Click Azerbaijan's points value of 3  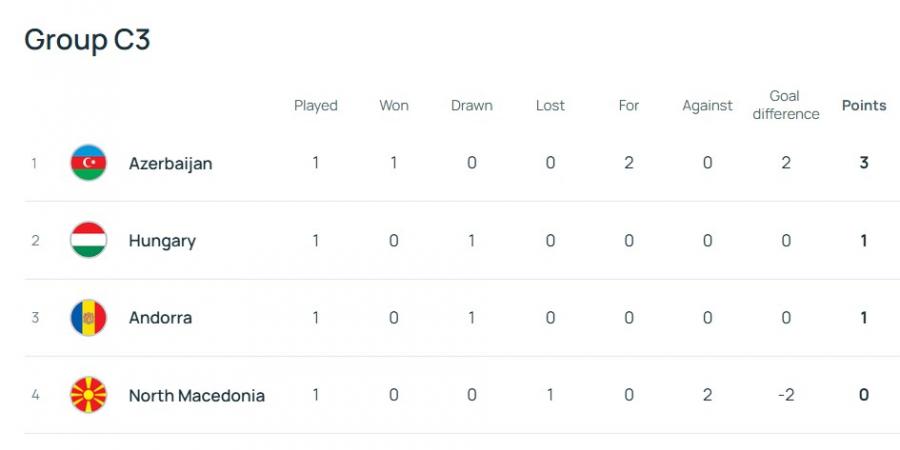click(864, 163)
